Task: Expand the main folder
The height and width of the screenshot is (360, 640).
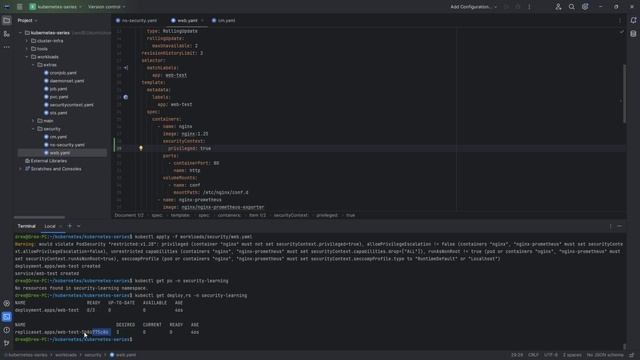Action: click(x=33, y=121)
